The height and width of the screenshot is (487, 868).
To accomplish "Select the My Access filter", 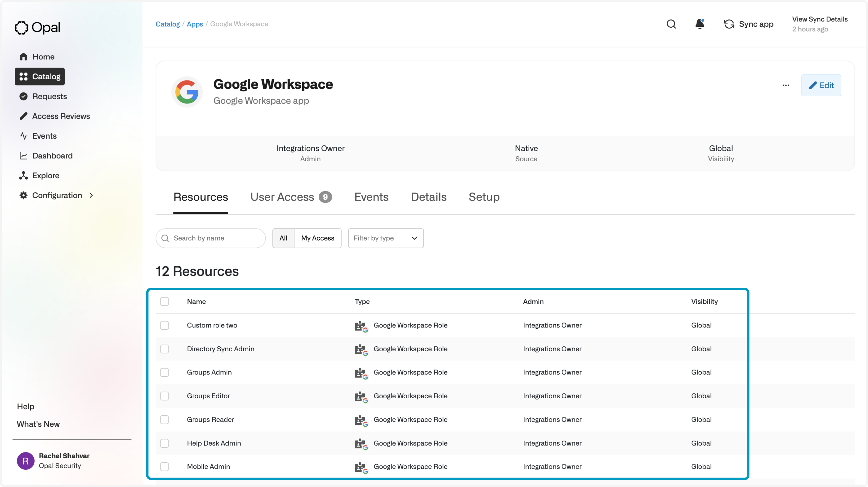I will coord(318,238).
